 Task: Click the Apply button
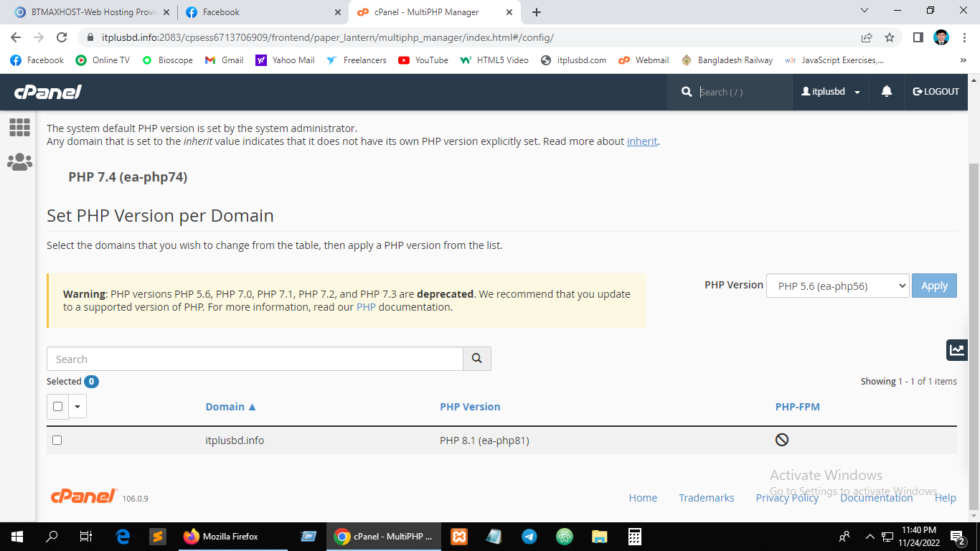click(x=934, y=286)
